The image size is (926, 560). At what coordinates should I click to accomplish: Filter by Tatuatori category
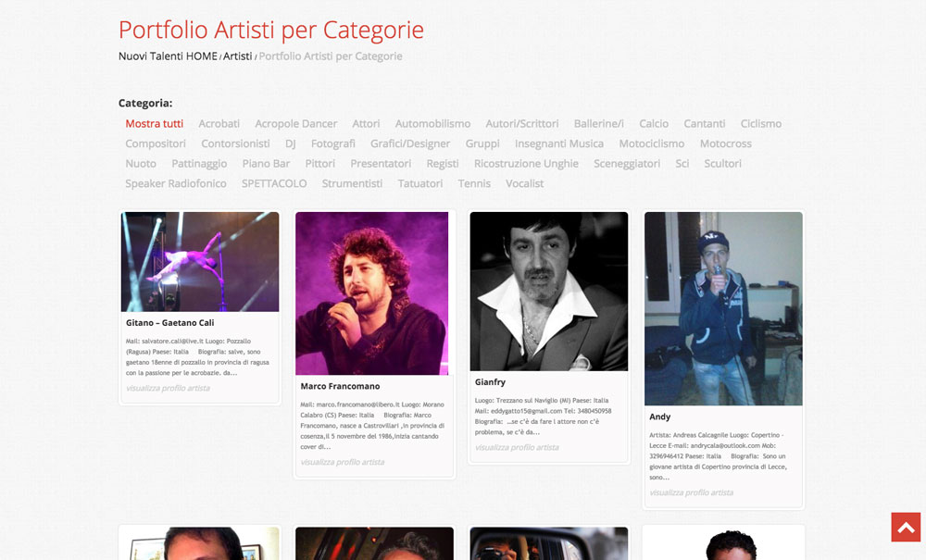pos(419,183)
